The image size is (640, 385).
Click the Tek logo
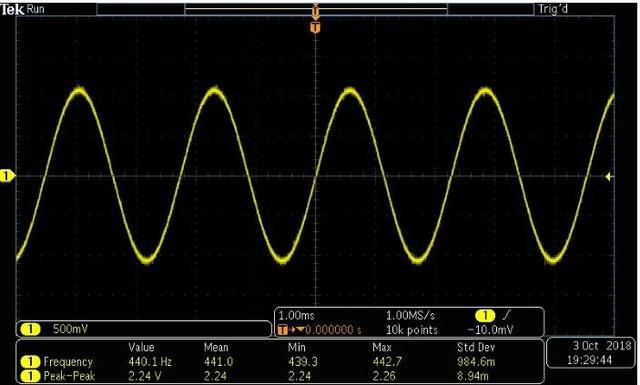[12, 9]
